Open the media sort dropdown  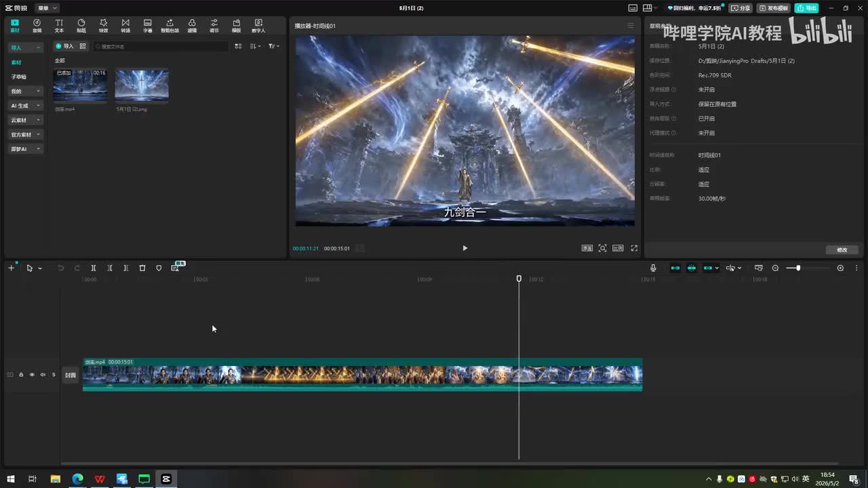[255, 46]
